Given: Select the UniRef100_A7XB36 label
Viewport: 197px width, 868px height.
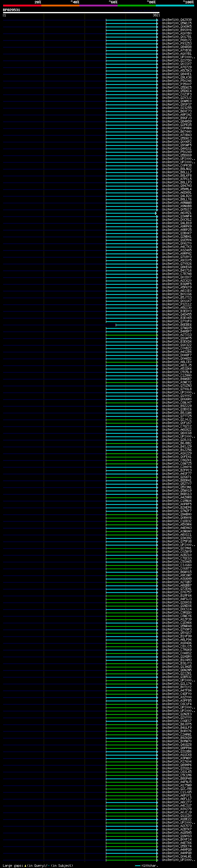Looking at the screenshot, I should tap(177, 50).
